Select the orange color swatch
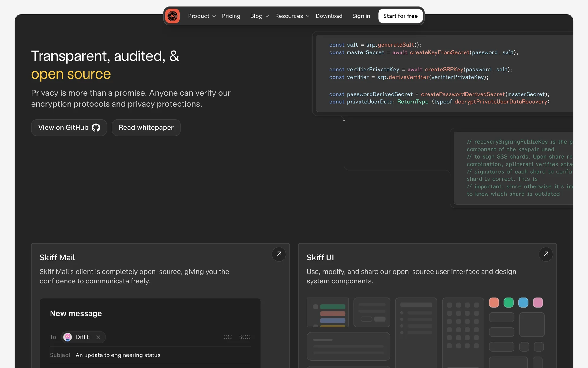This screenshot has width=588, height=368. click(x=494, y=303)
